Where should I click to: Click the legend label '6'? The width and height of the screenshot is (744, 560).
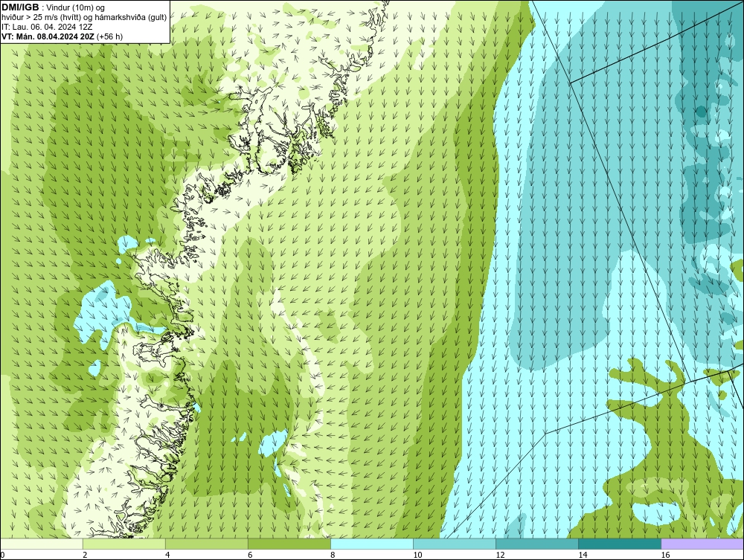[x=250, y=555]
